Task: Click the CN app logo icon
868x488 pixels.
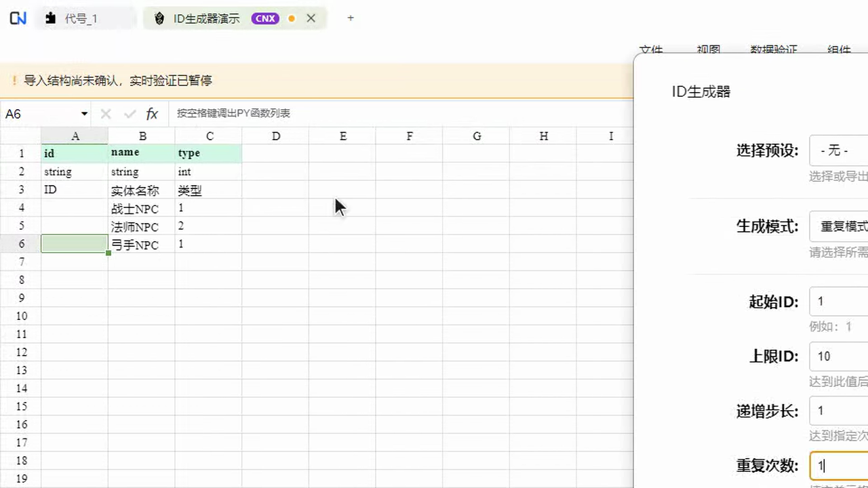Action: (18, 18)
